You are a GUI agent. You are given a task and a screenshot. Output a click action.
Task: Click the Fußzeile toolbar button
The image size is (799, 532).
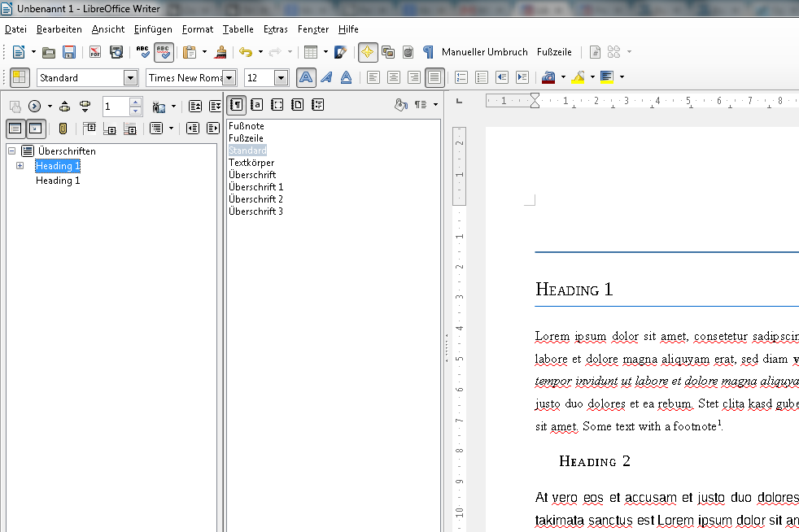[554, 52]
